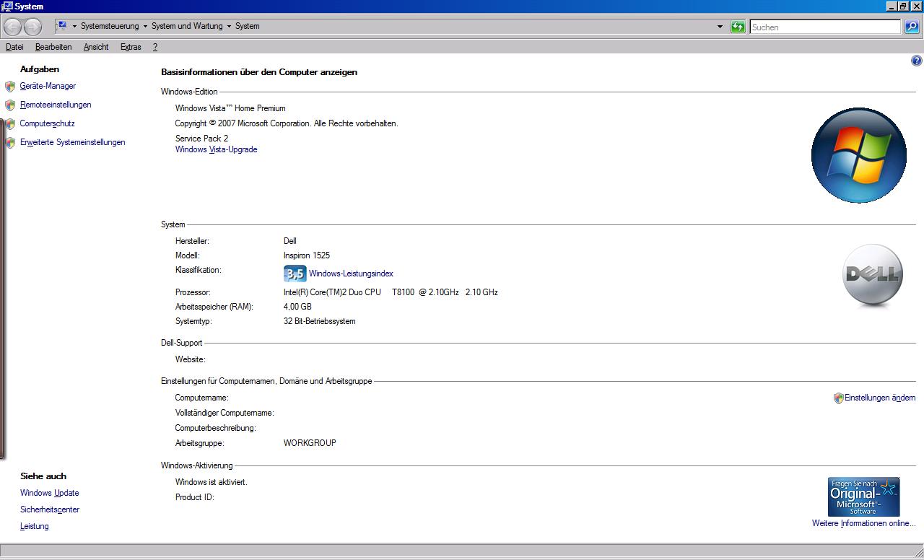Open help with the blue question mark icon
The image size is (924, 560).
(x=917, y=61)
